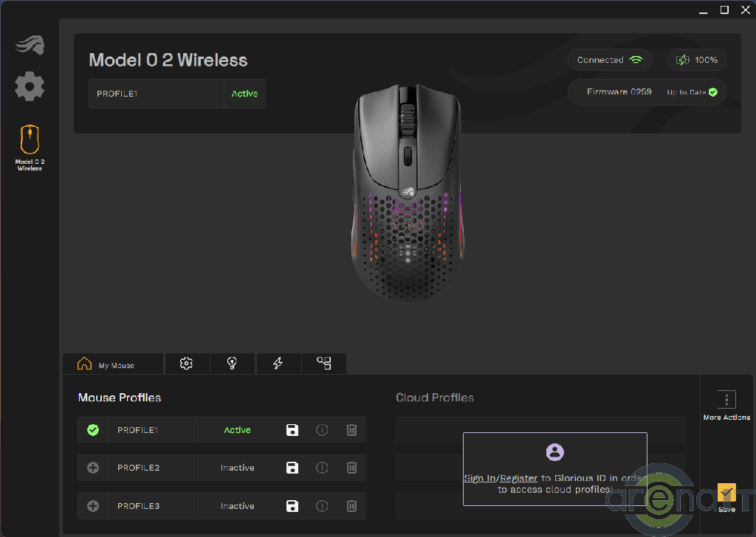Screen dimensions: 756x537
Task: Activate PROFILE3 using its plus toggle
Action: [x=93, y=506]
